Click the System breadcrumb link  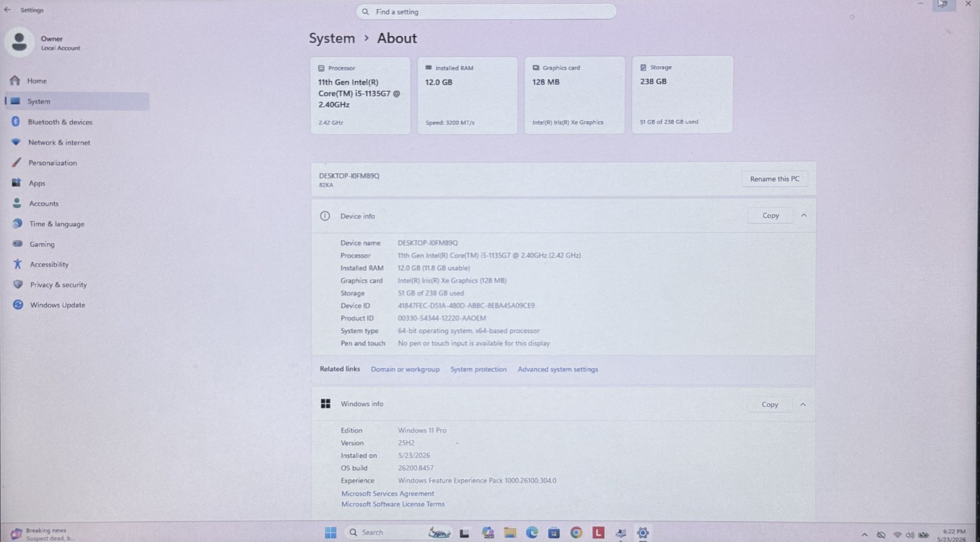coord(331,38)
